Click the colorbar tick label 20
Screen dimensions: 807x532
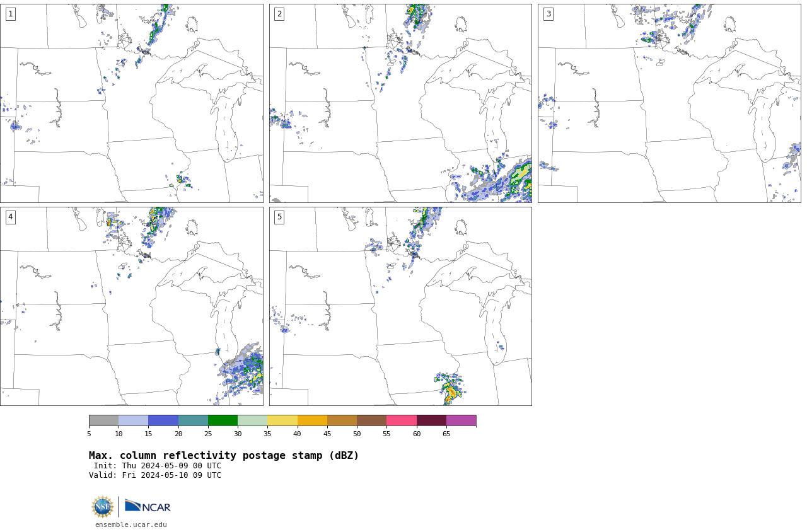(x=178, y=434)
